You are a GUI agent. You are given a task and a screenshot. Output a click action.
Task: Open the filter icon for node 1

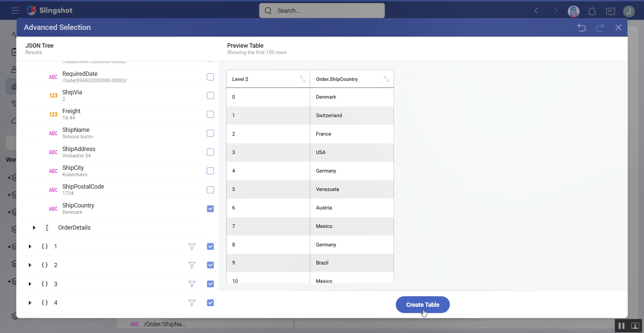coord(192,247)
